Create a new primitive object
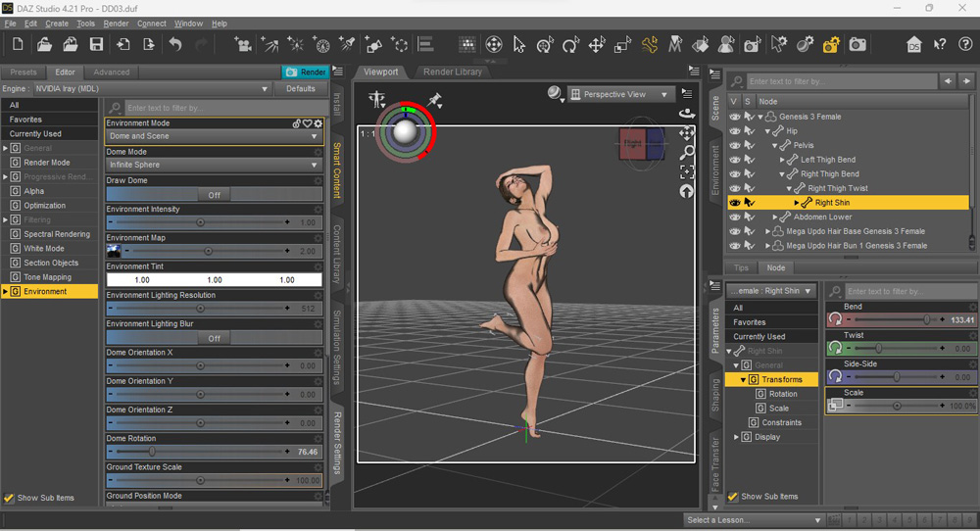This screenshot has width=980, height=531. pos(373,44)
